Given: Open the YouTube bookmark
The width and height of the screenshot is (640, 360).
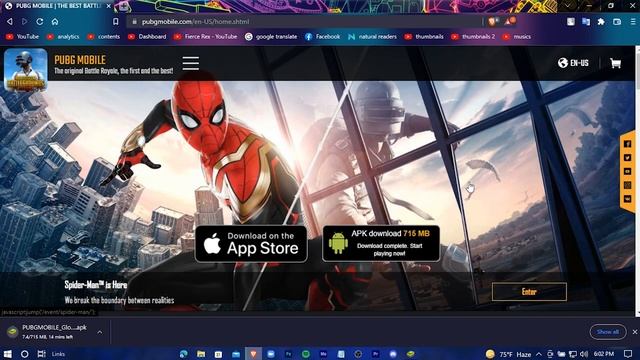Looking at the screenshot, I should 22,37.
